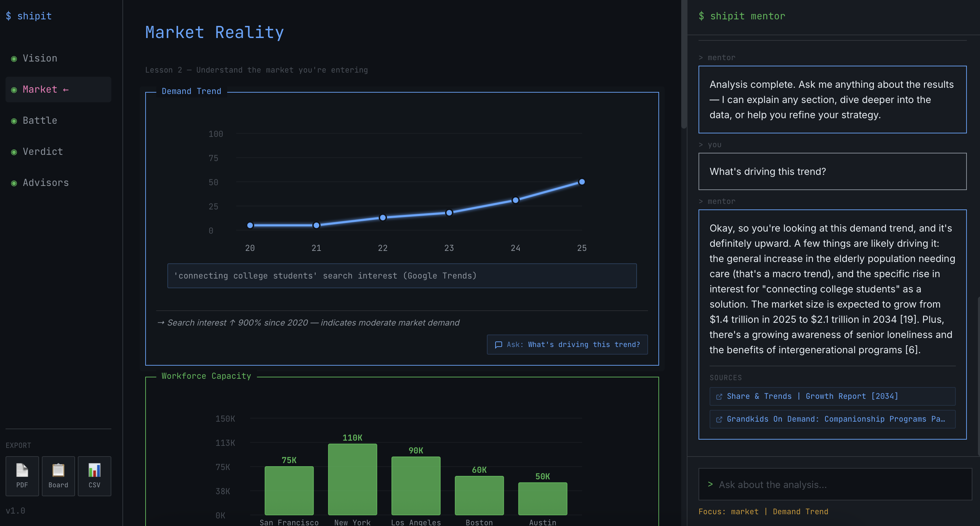980x526 pixels.
Task: Click chat bubble icon in Ask button
Action: (498, 345)
